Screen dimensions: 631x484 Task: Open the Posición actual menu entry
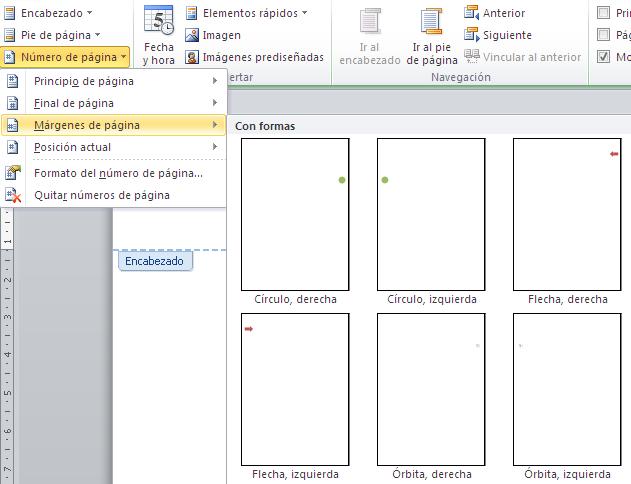(x=113, y=147)
